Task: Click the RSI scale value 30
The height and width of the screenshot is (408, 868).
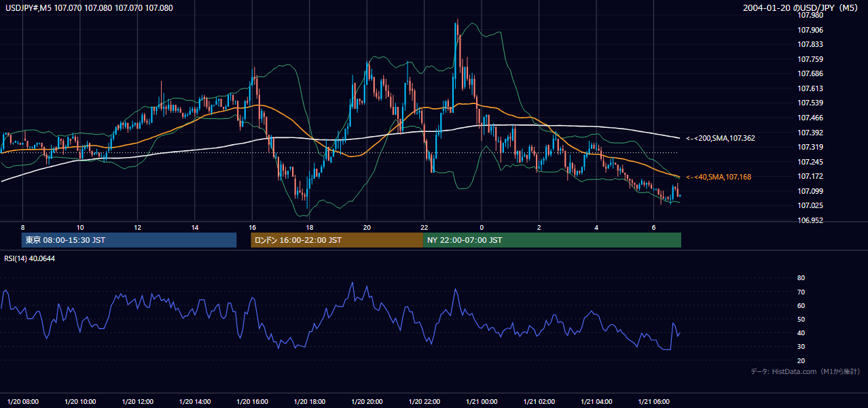Action: pyautogui.click(x=801, y=347)
